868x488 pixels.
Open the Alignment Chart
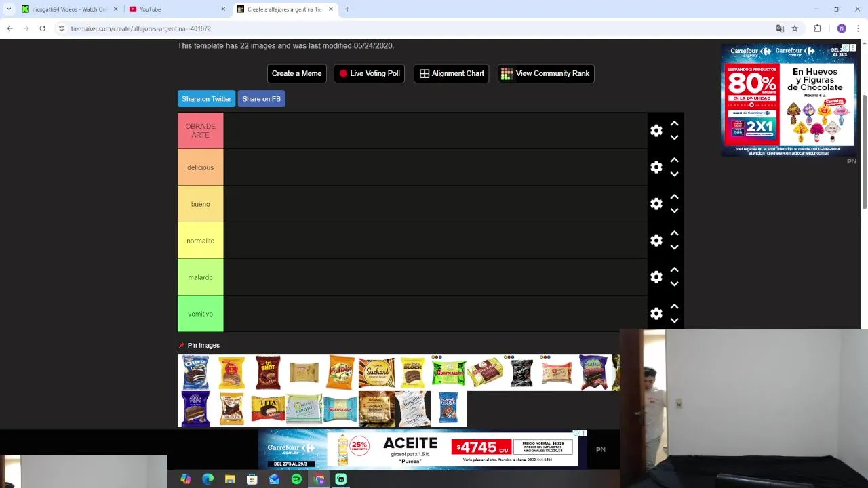pyautogui.click(x=452, y=73)
